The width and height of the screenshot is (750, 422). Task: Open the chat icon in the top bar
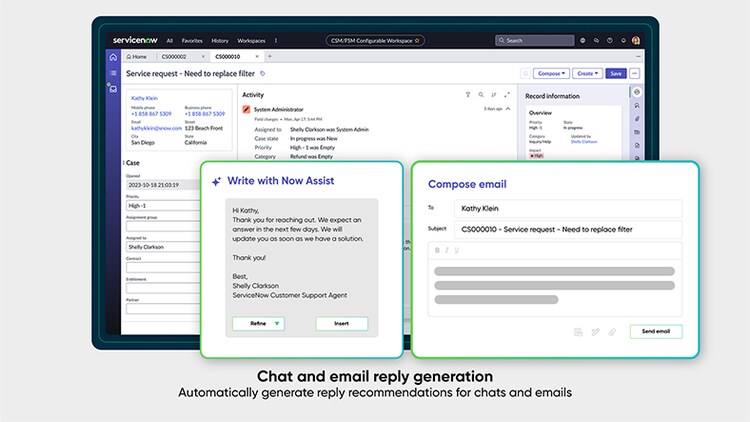596,41
